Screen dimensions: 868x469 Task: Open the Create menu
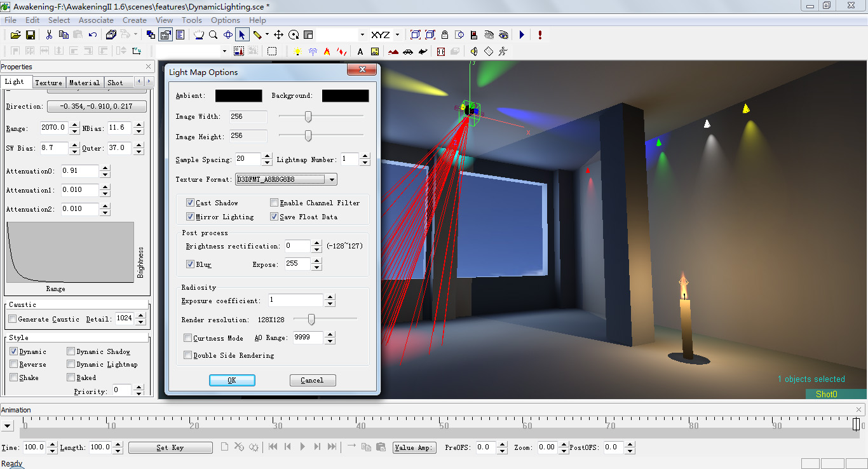[x=134, y=20]
